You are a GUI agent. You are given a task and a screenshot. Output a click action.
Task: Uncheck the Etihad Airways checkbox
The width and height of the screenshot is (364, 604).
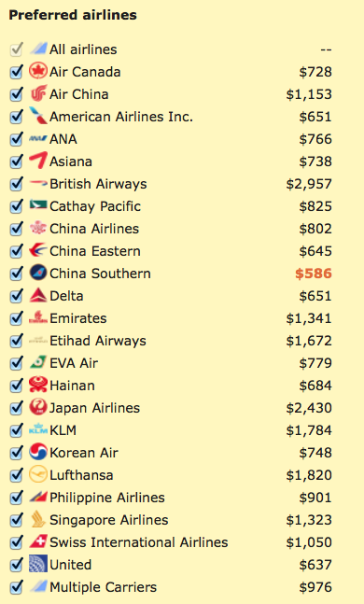[x=16, y=341]
